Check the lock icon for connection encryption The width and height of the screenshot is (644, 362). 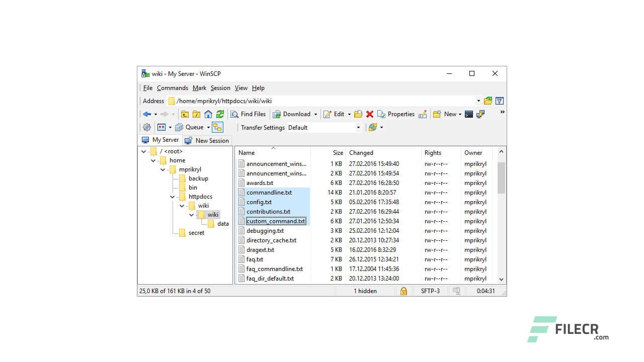(x=404, y=291)
